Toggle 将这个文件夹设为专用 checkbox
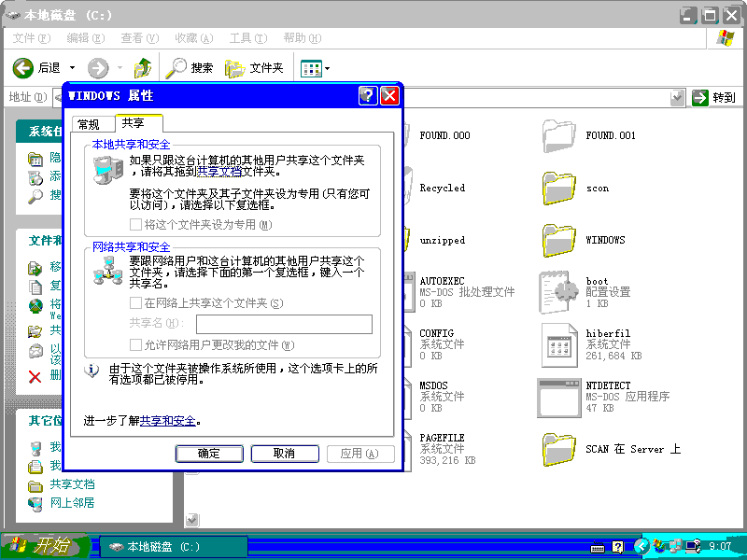Viewport: 747px width, 560px height. pos(135,224)
